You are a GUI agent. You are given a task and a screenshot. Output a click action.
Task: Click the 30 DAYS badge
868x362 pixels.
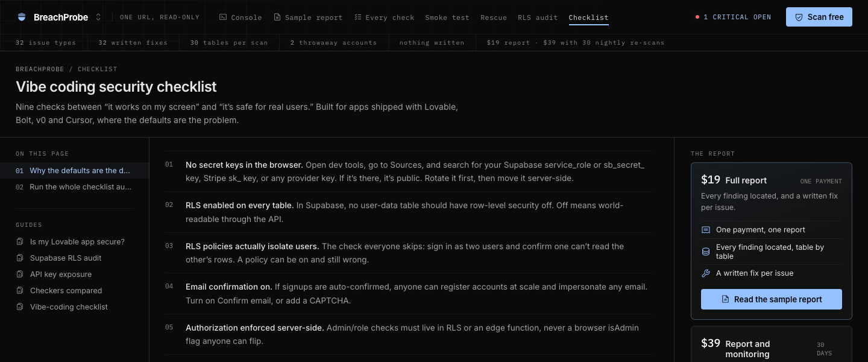[825, 349]
